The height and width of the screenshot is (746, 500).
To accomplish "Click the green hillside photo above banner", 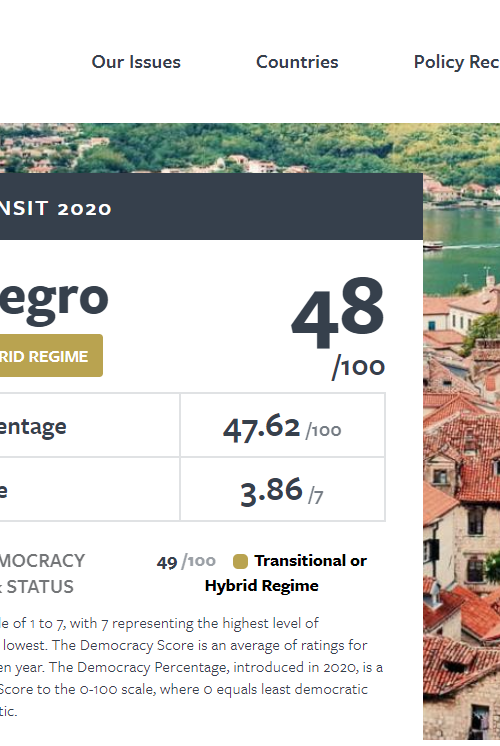I will pos(250,148).
